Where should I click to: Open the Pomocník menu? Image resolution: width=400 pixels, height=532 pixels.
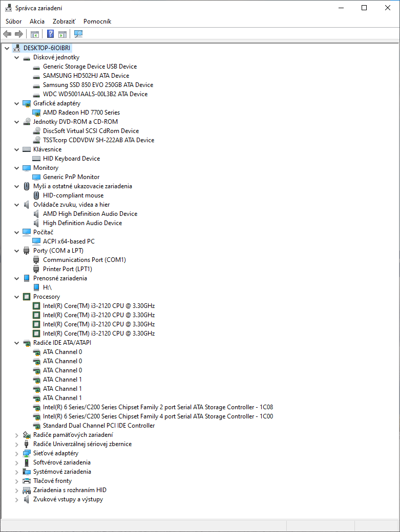coord(97,21)
